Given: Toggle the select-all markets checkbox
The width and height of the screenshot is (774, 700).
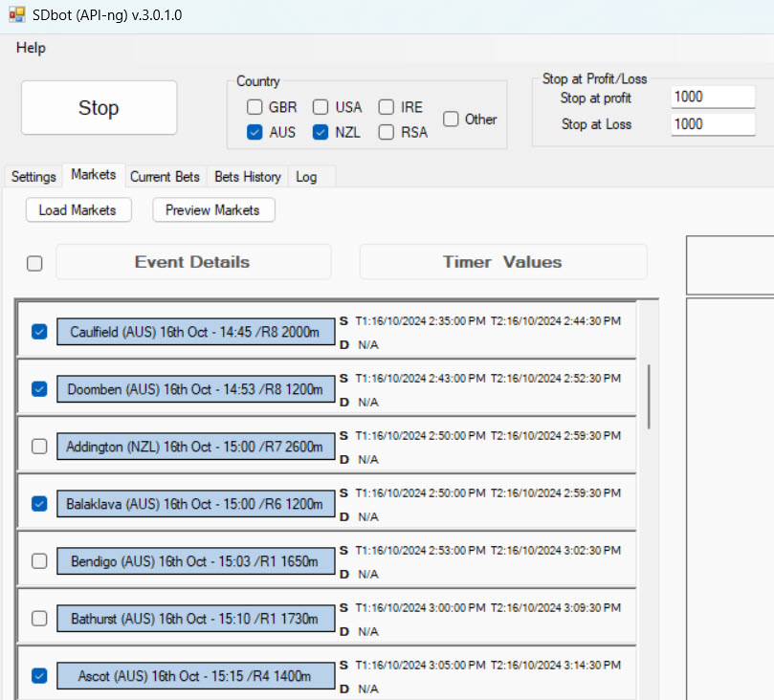Looking at the screenshot, I should coord(34,263).
